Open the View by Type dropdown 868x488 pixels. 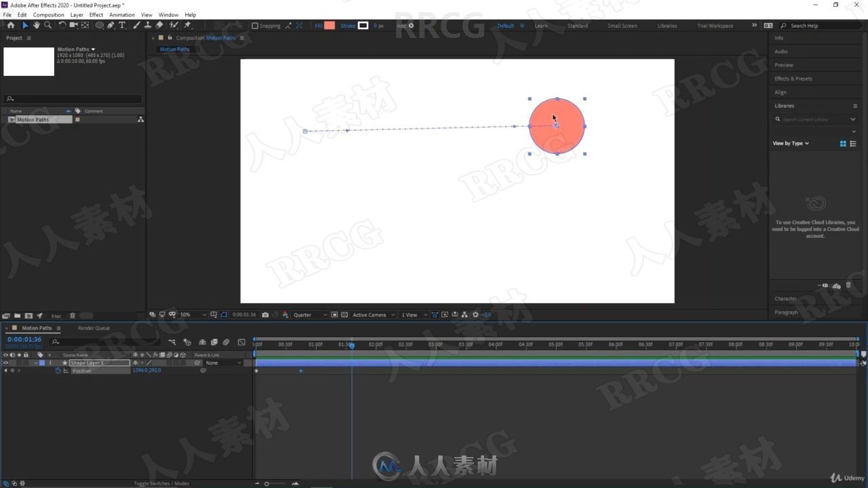(x=791, y=143)
